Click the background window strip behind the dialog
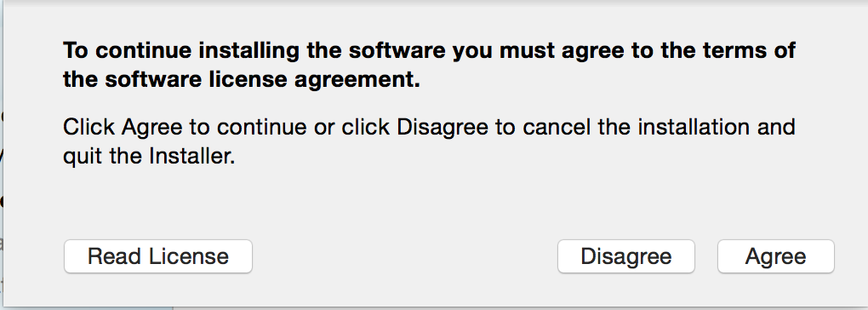Screen dimensions: 868x310 tap(2, 166)
